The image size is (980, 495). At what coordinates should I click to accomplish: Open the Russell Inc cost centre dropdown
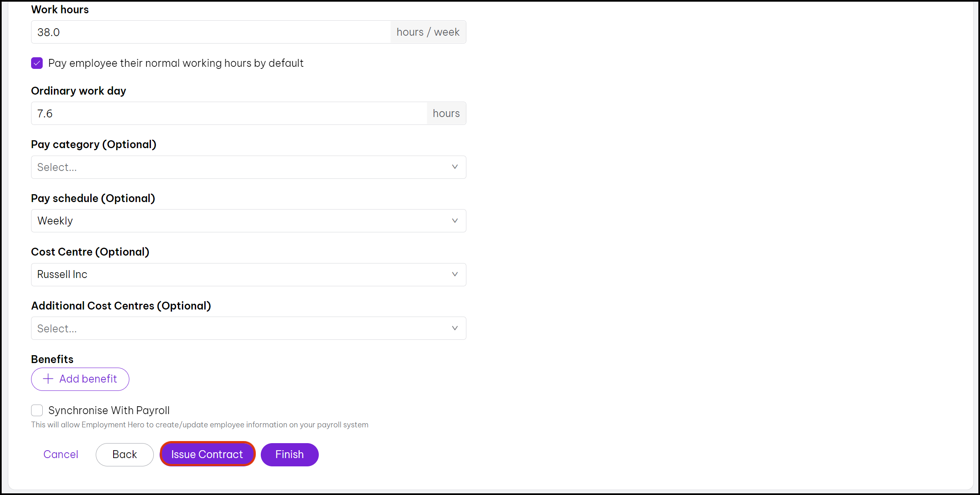(240, 275)
